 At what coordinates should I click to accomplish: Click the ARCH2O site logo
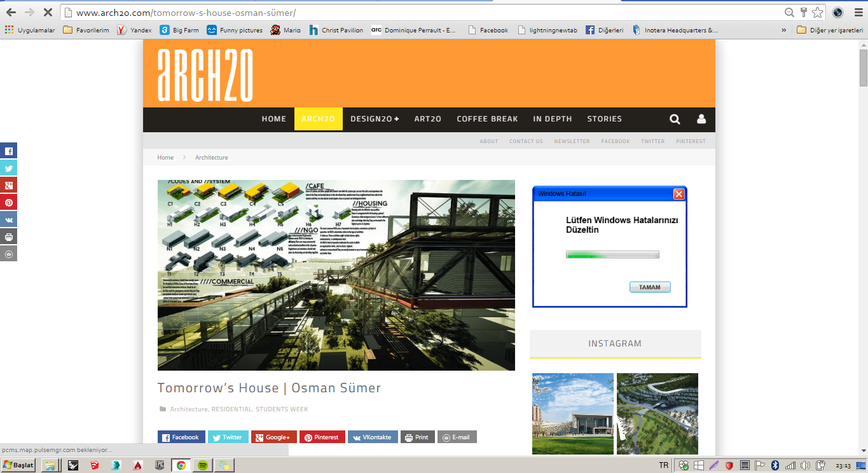(205, 75)
